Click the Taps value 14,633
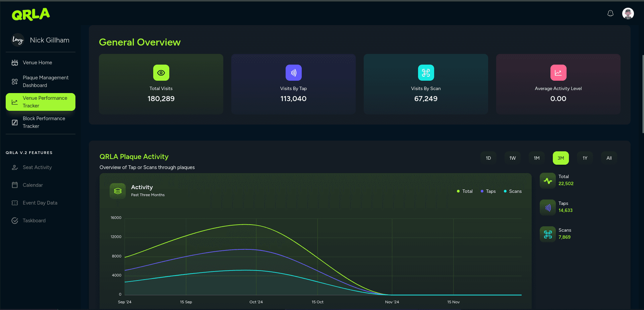Viewport: 644px width, 310px height. click(x=566, y=210)
